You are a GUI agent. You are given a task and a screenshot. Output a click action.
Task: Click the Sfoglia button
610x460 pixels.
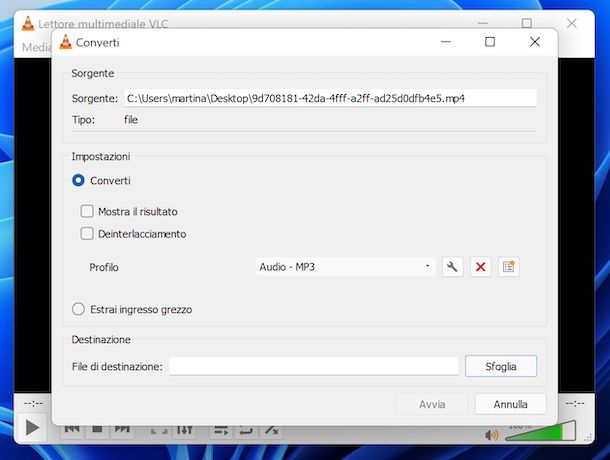[x=501, y=366]
